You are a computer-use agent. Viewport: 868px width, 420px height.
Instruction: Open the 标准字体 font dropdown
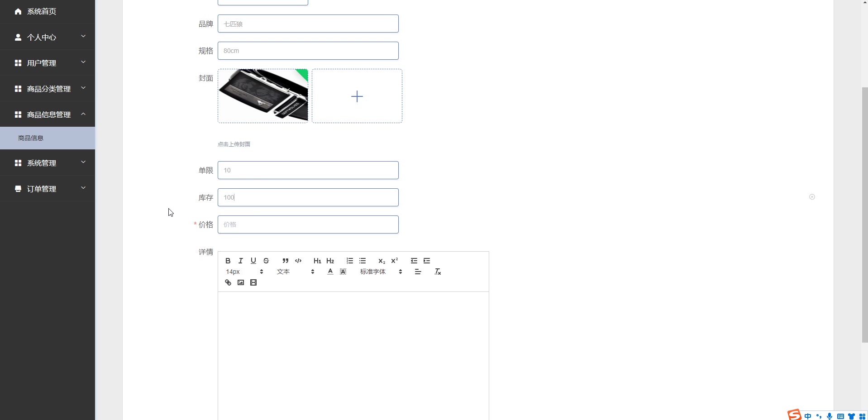381,272
